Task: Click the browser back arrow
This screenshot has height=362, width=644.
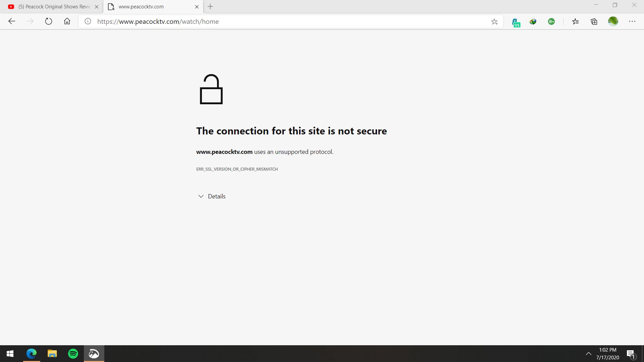Action: pyautogui.click(x=12, y=21)
